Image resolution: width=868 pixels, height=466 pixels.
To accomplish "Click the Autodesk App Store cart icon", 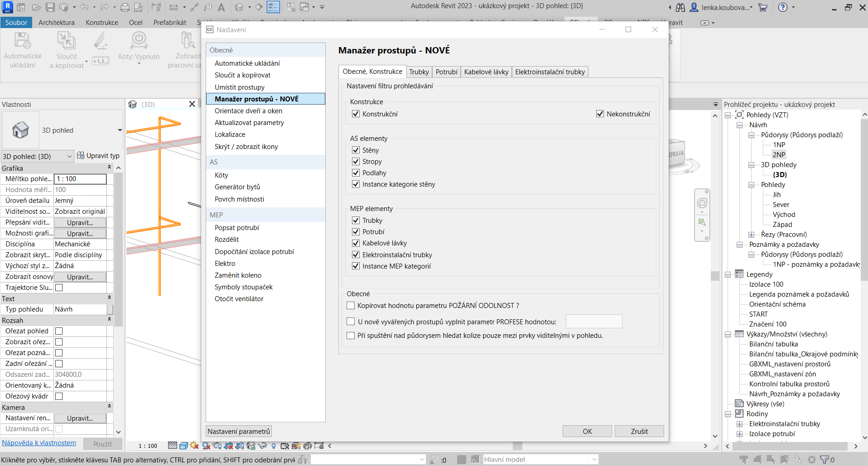I will [763, 7].
